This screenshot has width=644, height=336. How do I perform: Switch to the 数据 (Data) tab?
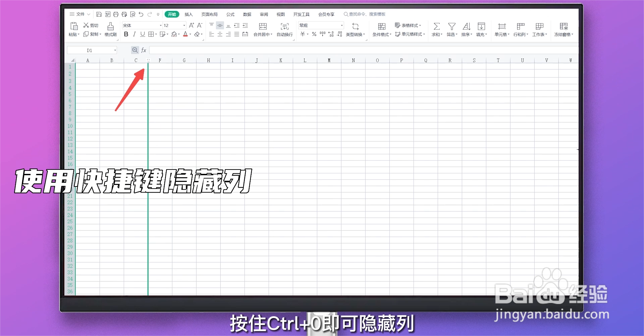tap(247, 14)
